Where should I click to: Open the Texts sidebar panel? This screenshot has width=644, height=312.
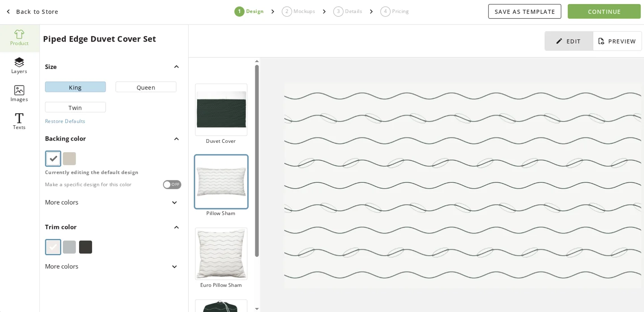coord(19,122)
